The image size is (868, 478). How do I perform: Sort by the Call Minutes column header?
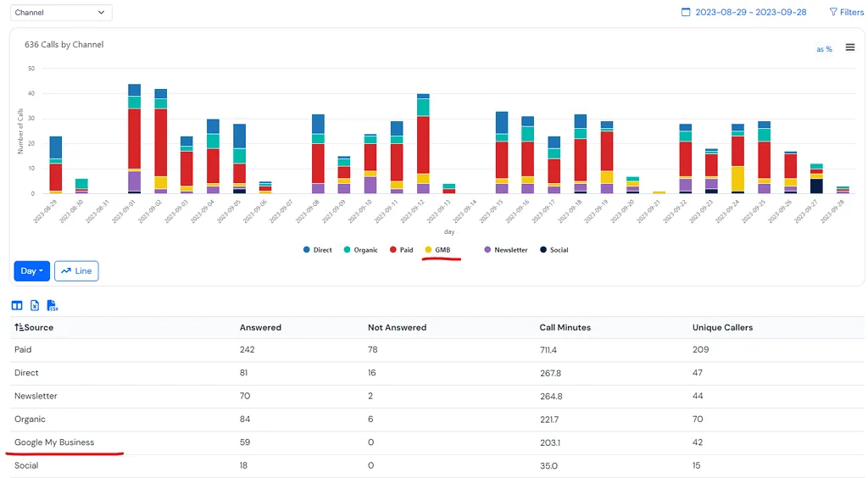565,327
